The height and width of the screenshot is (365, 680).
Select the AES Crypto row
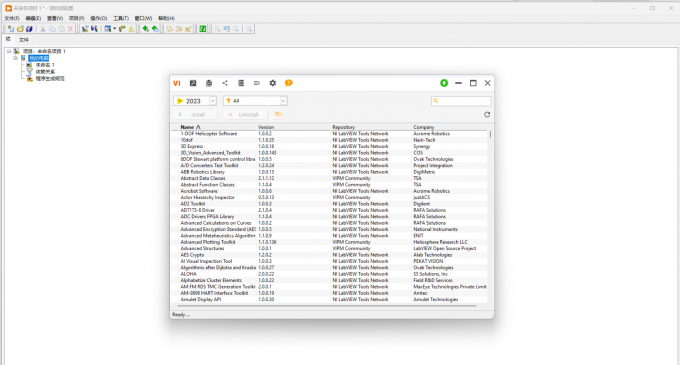coord(330,255)
